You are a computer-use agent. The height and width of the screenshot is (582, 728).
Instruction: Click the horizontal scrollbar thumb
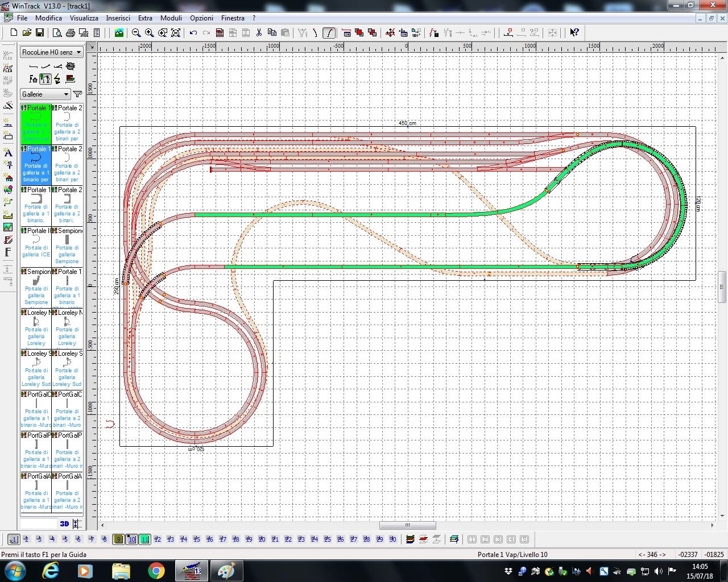407,525
